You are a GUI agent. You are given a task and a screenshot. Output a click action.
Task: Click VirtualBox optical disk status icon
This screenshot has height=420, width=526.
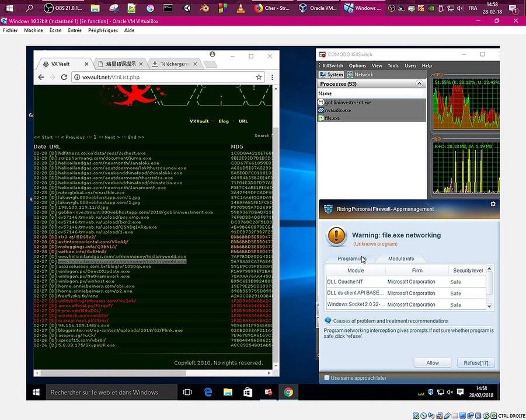coord(423,416)
